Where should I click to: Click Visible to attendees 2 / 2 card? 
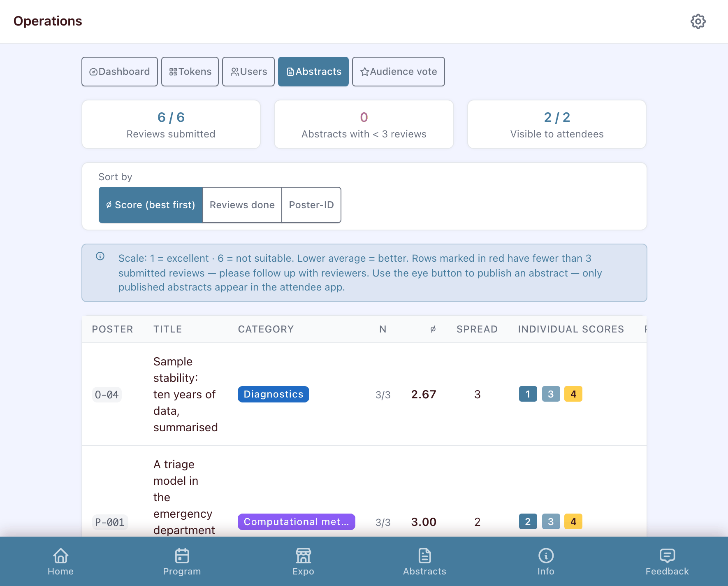[557, 124]
